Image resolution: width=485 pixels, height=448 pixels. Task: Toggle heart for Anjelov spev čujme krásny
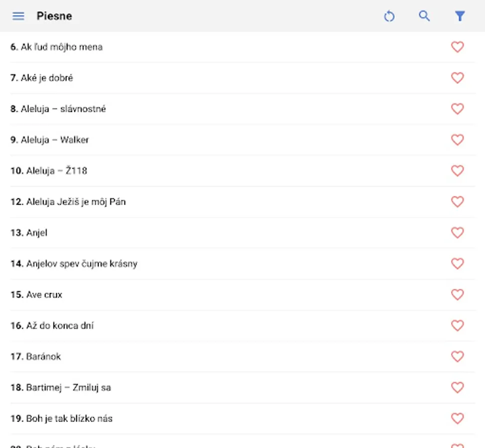tap(457, 263)
